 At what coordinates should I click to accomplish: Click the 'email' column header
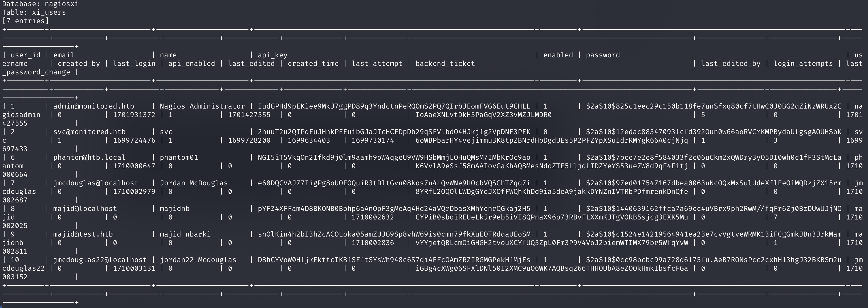tap(64, 55)
